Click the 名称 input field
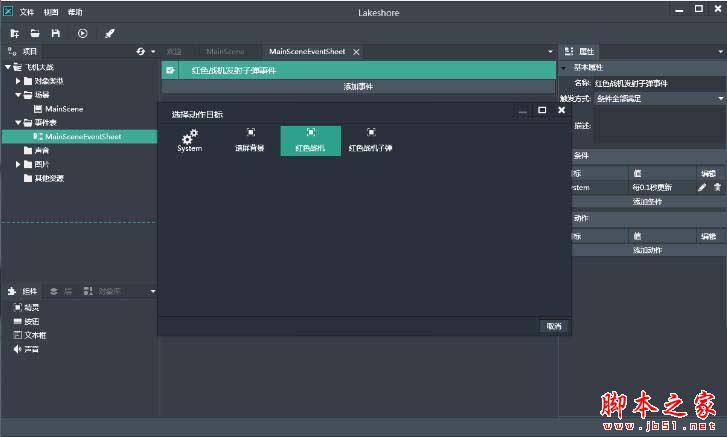 click(x=659, y=83)
